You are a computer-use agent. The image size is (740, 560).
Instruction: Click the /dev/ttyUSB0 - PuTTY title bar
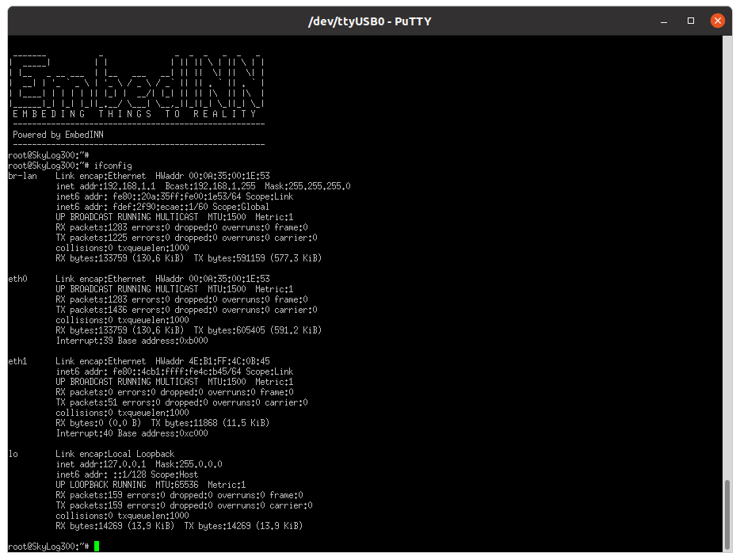pos(369,21)
